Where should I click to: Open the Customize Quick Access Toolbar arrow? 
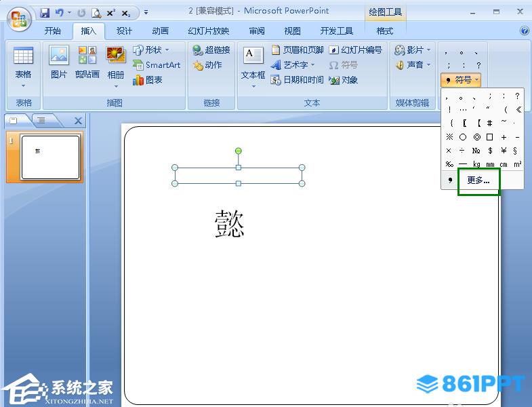(x=146, y=13)
